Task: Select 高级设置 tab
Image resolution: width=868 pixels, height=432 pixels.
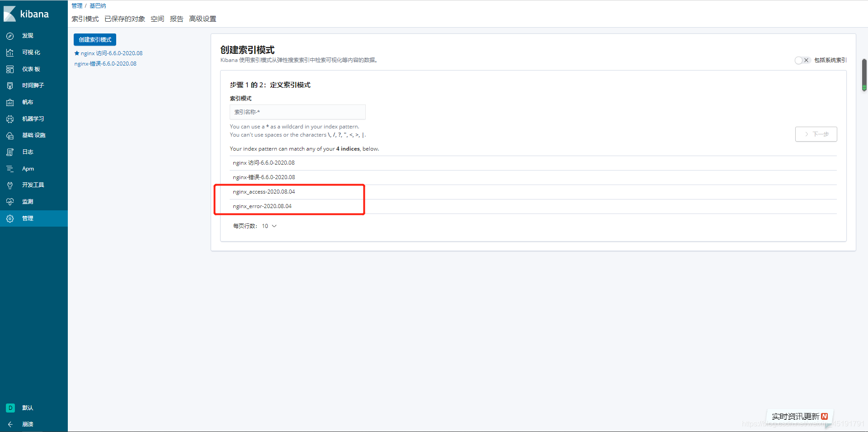Action: coord(203,19)
